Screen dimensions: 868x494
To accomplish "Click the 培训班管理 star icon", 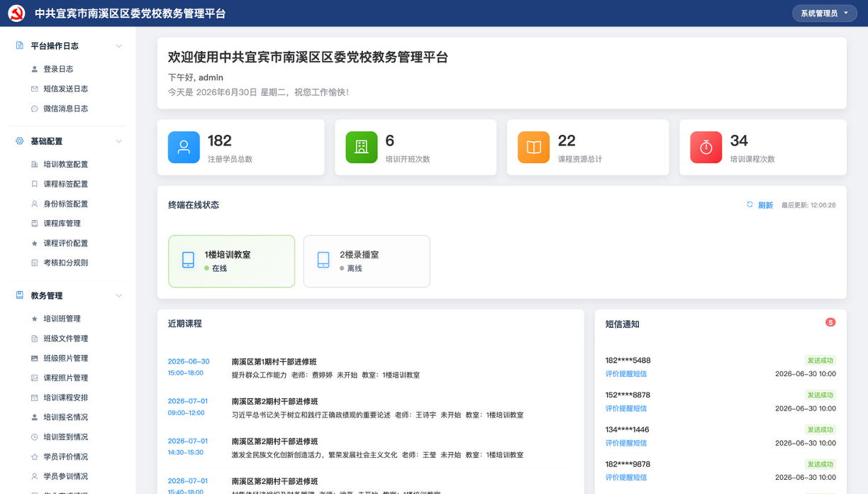I will pyautogui.click(x=35, y=319).
